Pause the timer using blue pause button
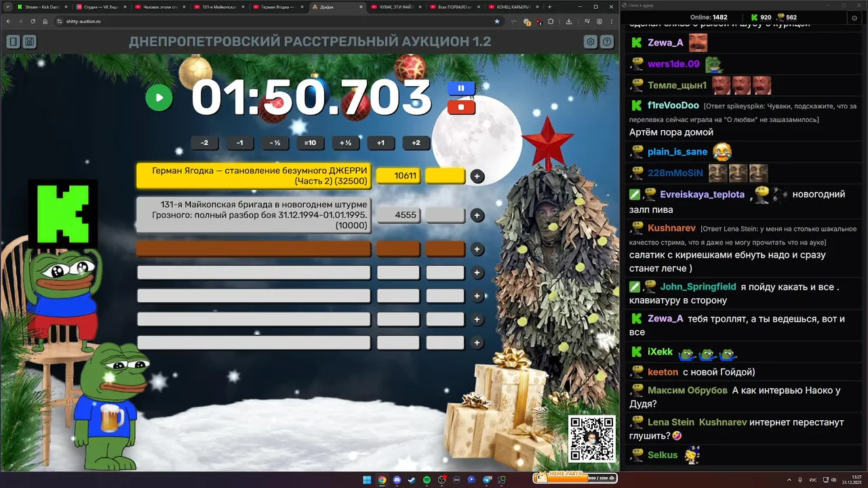868x488 pixels. point(461,88)
